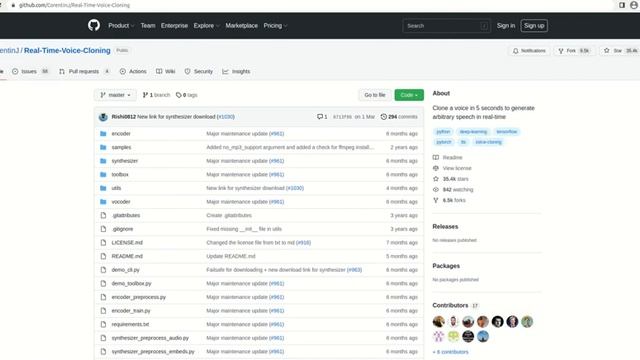
Task: Click the deep-learning topic tag
Action: [473, 131]
